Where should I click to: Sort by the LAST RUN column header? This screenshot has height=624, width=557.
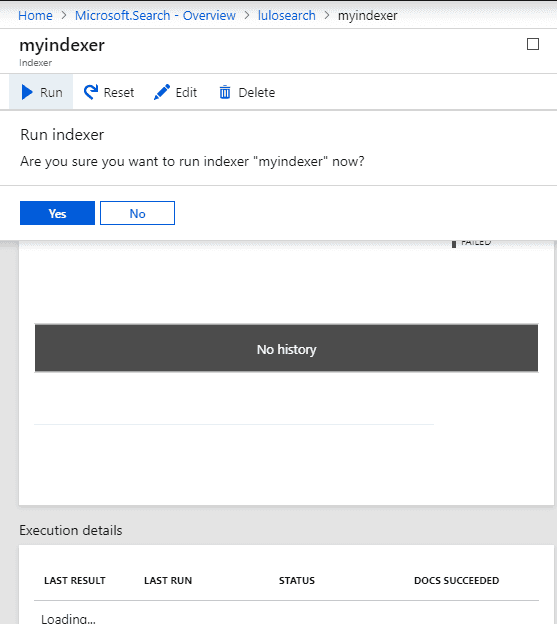(x=168, y=581)
